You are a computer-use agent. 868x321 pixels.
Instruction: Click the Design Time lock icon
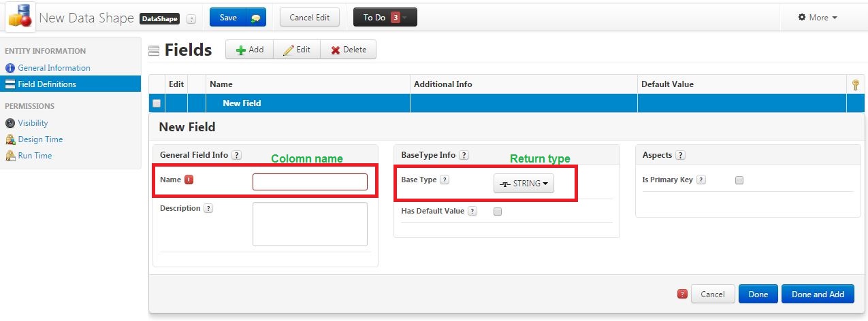click(x=10, y=139)
